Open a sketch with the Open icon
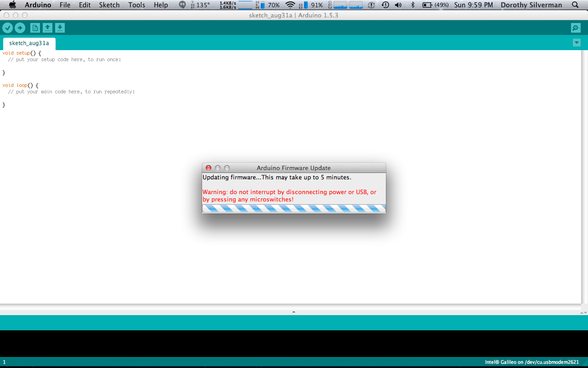This screenshot has width=588, height=368. (x=47, y=28)
